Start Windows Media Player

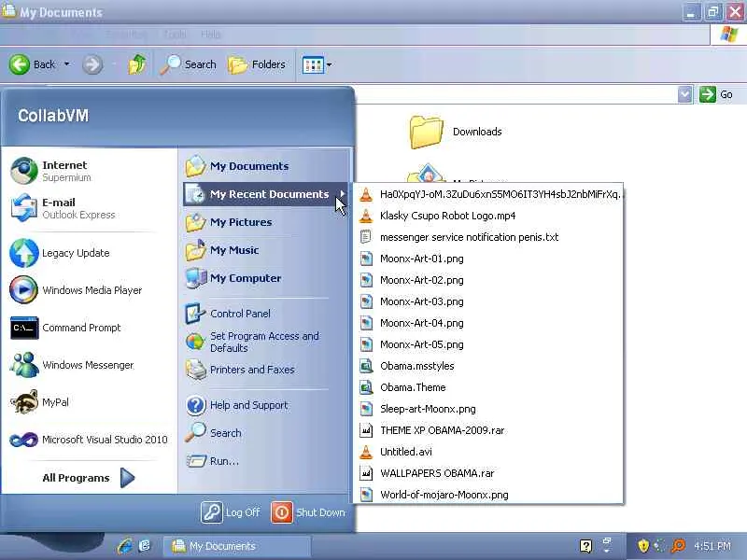89,290
